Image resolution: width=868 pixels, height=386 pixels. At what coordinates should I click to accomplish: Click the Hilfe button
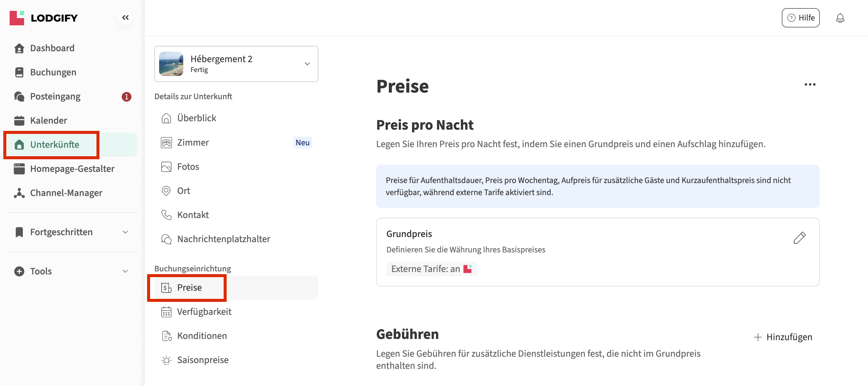click(800, 18)
